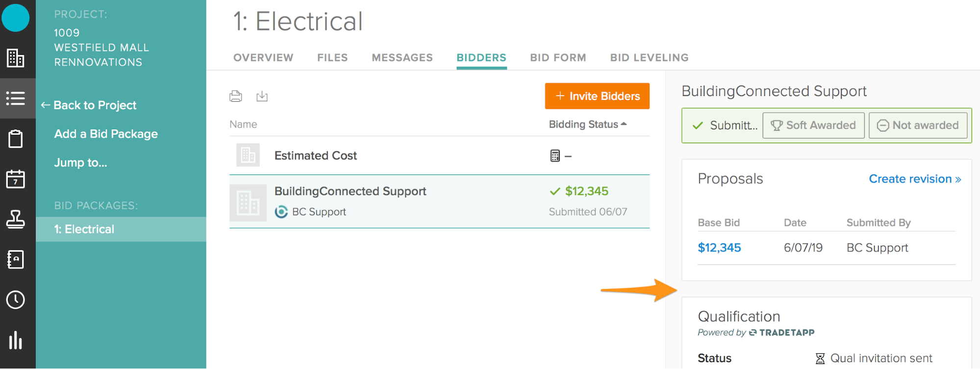The image size is (980, 369).
Task: Open the calendar icon in sidebar
Action: coord(16,179)
